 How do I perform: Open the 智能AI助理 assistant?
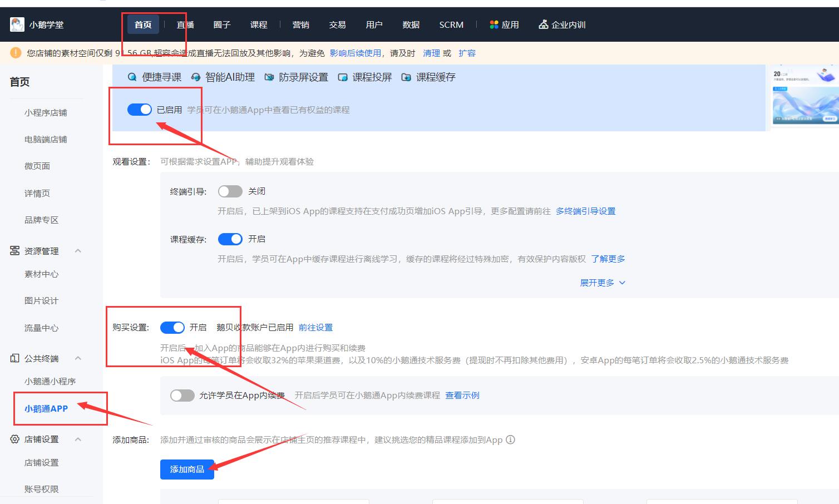coord(229,77)
